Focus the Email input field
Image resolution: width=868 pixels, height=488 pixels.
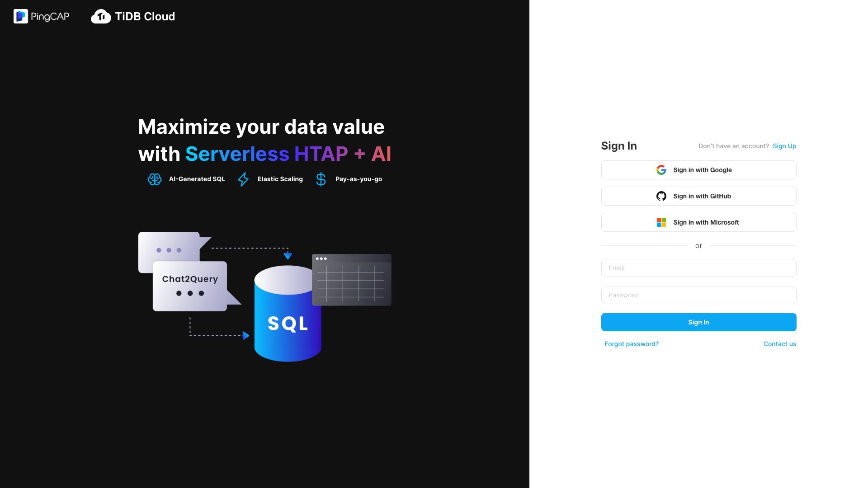(698, 268)
